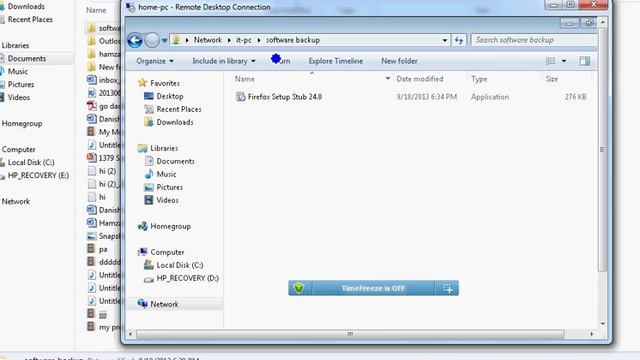
Task: Open Recent Places in background Explorer
Action: point(30,19)
